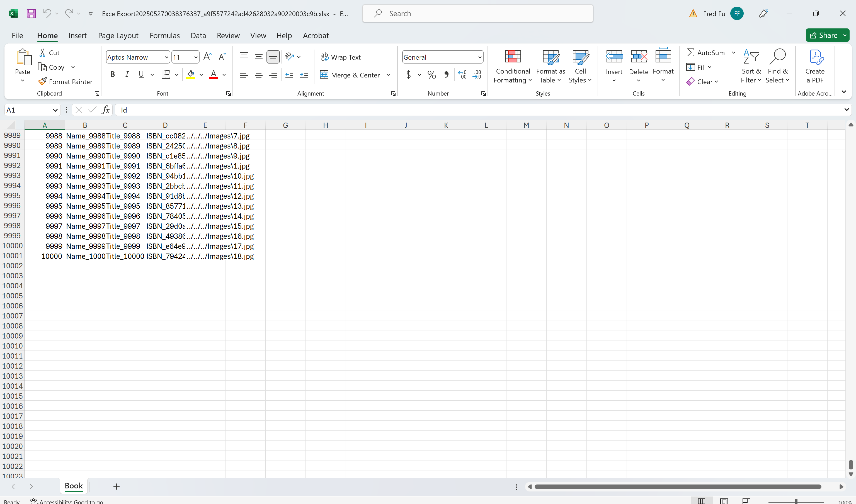Screen dimensions: 856x504
Task: Add a new sheet with plus button
Action: [116, 486]
